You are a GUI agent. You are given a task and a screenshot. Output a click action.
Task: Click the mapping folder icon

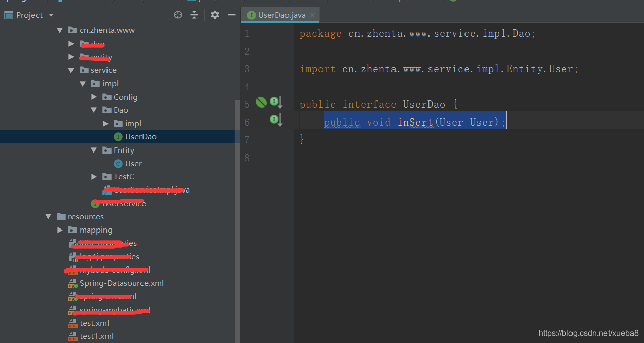(73, 230)
